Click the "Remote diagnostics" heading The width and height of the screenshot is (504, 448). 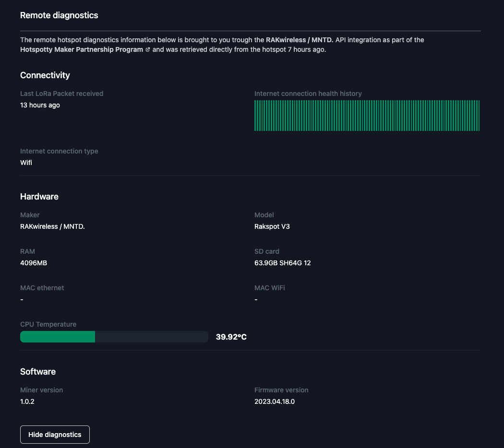coord(59,15)
